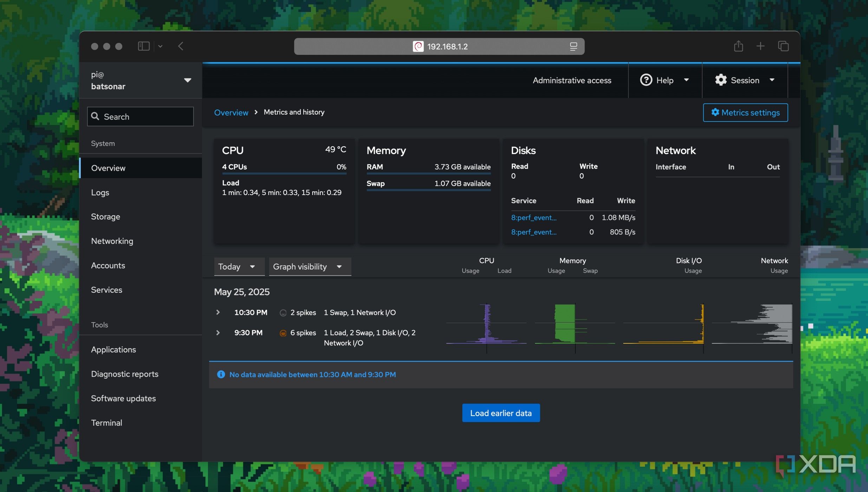Click the Metrics settings button
The image size is (868, 492).
[745, 112]
